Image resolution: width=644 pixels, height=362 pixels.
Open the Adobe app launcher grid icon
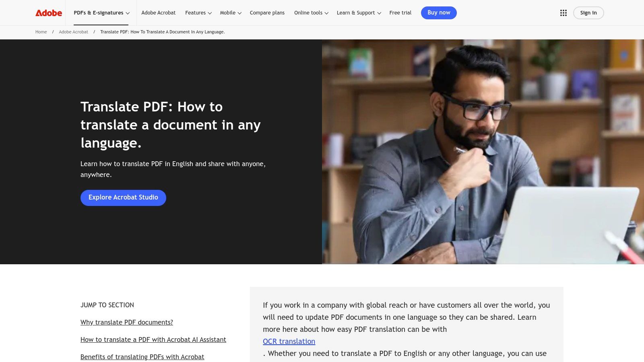click(563, 12)
